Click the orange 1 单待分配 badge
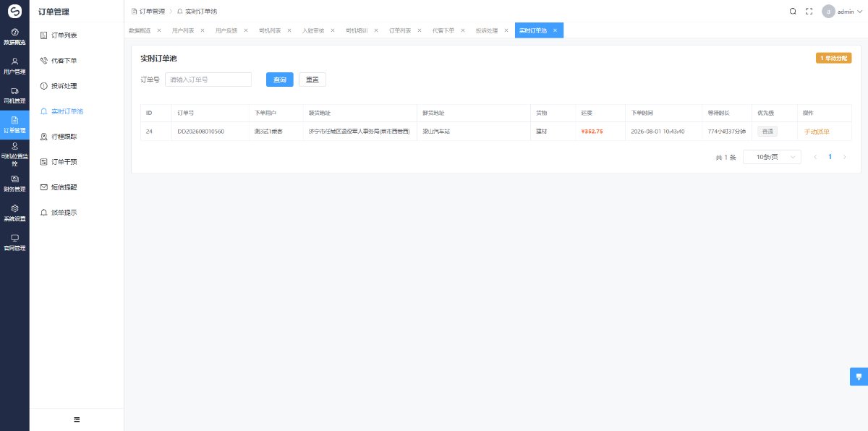The image size is (868, 431). coord(833,58)
